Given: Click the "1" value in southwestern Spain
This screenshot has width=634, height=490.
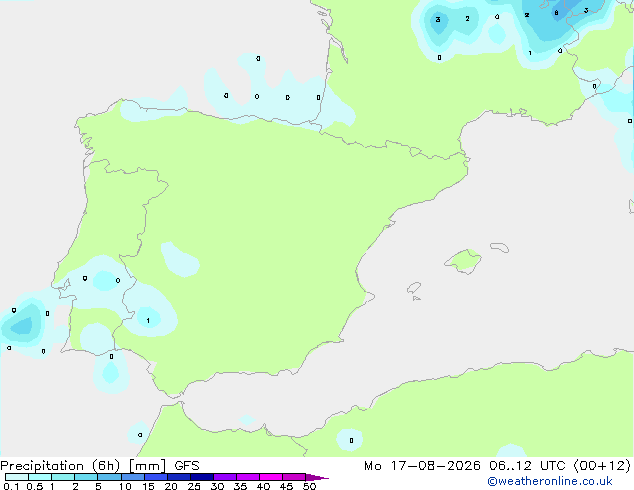Looking at the screenshot, I should tap(148, 321).
